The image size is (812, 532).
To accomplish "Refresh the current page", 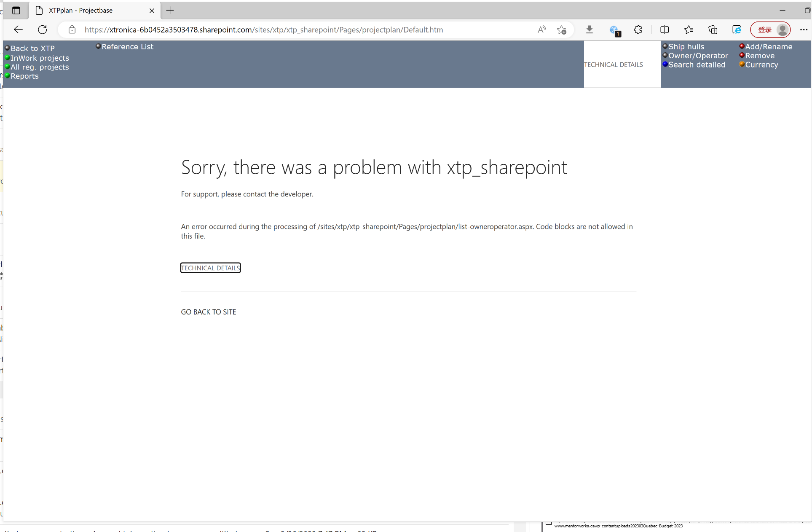I will point(43,30).
